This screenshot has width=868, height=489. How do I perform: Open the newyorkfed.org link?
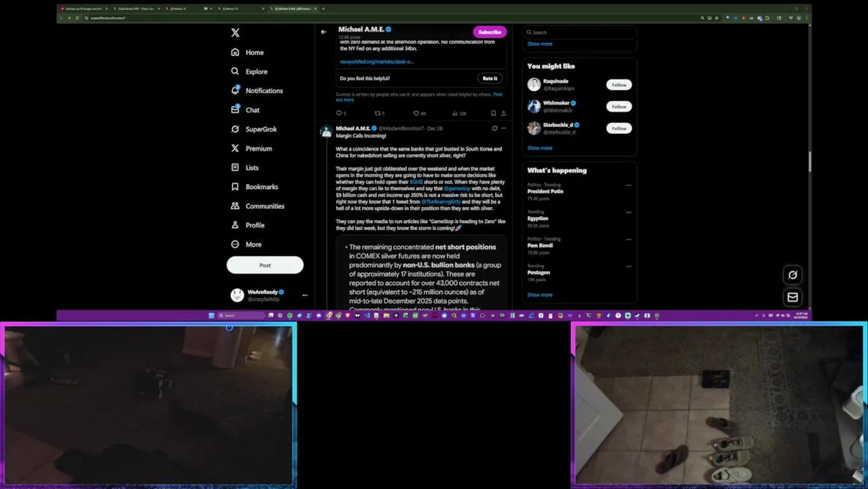377,62
